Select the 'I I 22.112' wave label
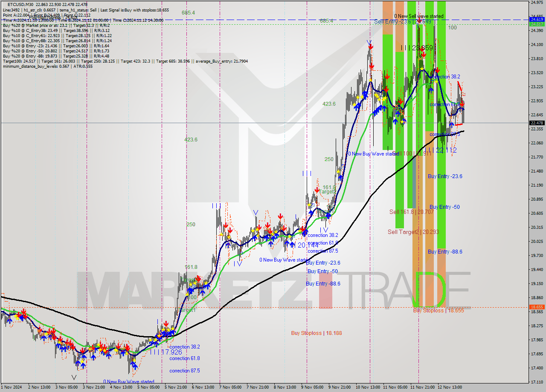The image size is (546, 392). [x=443, y=150]
